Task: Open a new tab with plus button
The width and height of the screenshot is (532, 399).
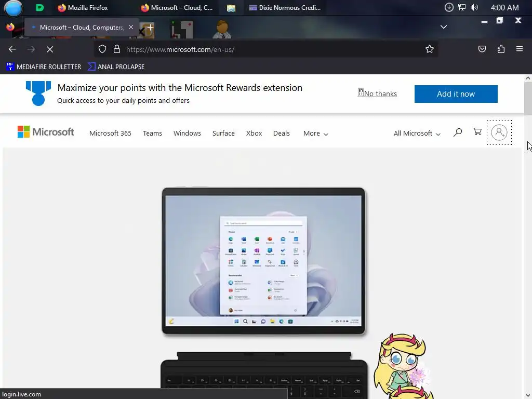Action: click(x=150, y=27)
